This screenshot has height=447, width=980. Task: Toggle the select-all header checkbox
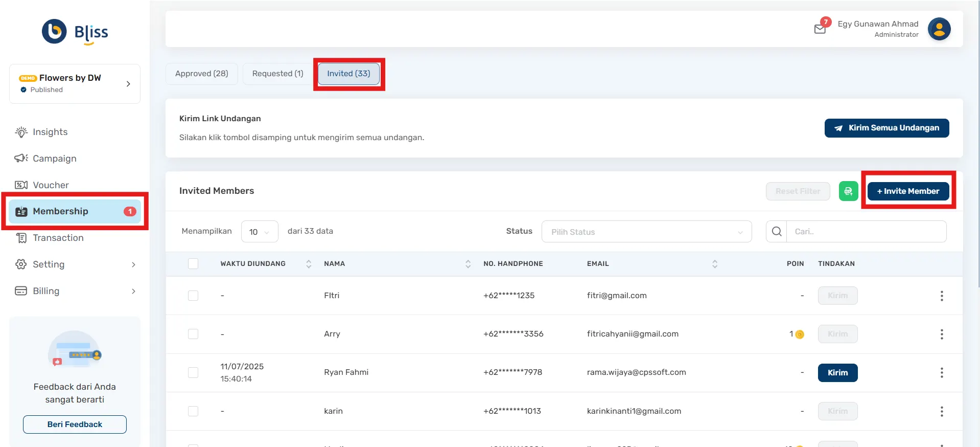pyautogui.click(x=193, y=264)
